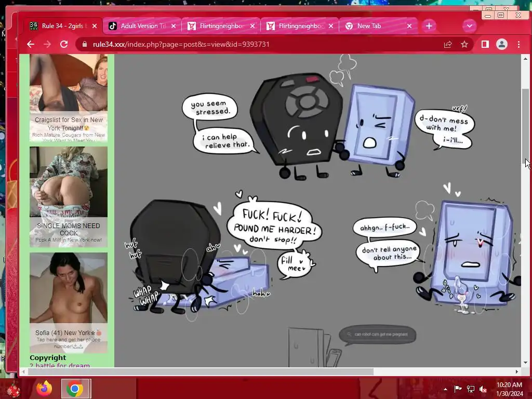Screen dimensions: 532x399
Task: Click the Chrome icon in the taskbar
Action: pos(75,389)
